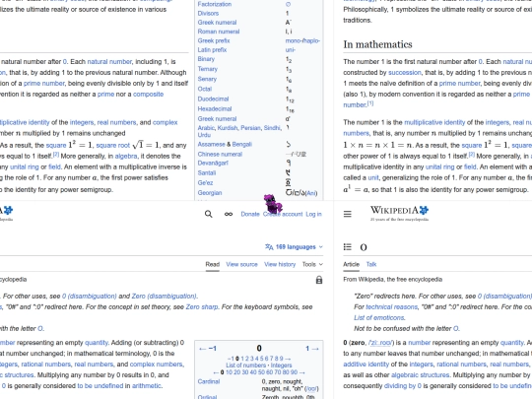The width and height of the screenshot is (532, 399).
Task: Click the Roman numeral infobox link
Action: [x=219, y=32]
